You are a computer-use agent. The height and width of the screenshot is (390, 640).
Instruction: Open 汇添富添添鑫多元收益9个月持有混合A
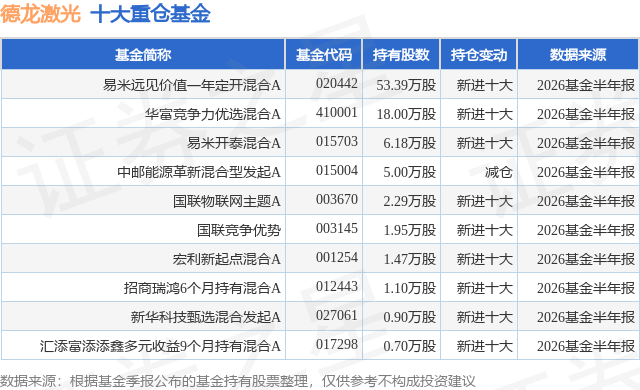click(160, 346)
